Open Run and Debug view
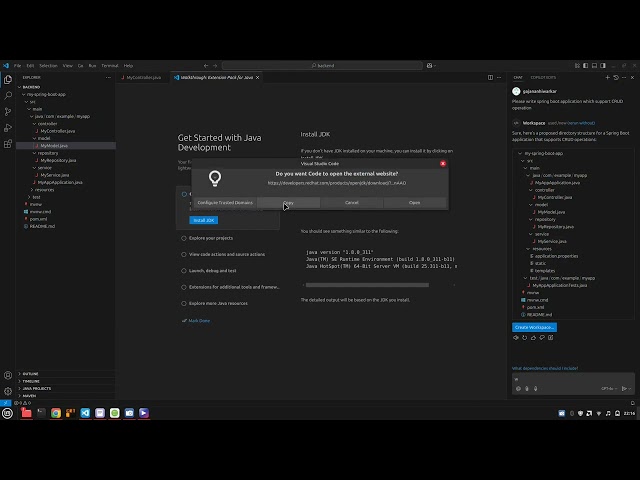This screenshot has height=480, width=640. tap(8, 128)
